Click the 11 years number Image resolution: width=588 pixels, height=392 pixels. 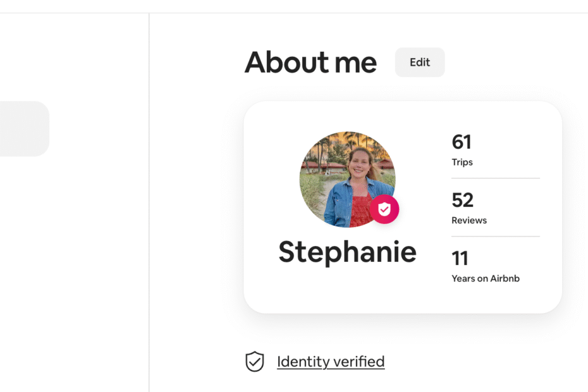click(460, 258)
